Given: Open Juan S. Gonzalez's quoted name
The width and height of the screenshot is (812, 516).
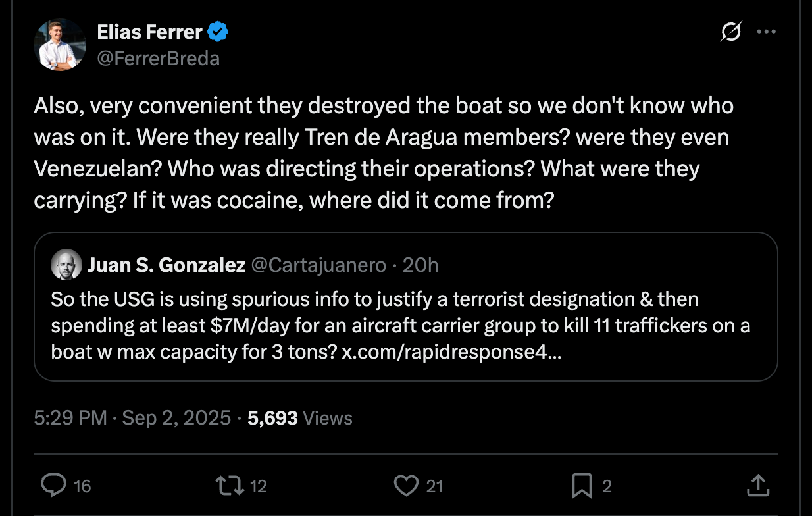Looking at the screenshot, I should coord(166,265).
